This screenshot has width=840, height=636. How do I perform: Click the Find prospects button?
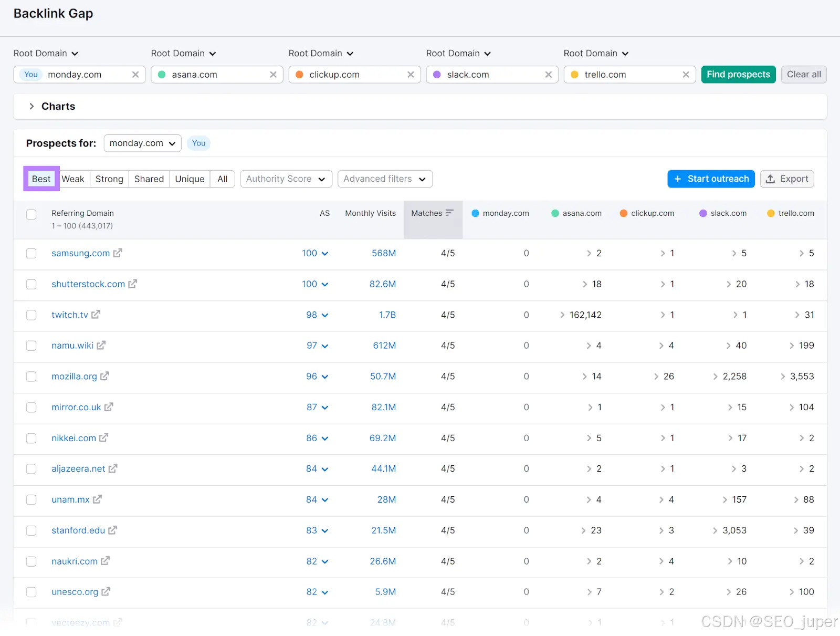pyautogui.click(x=738, y=75)
